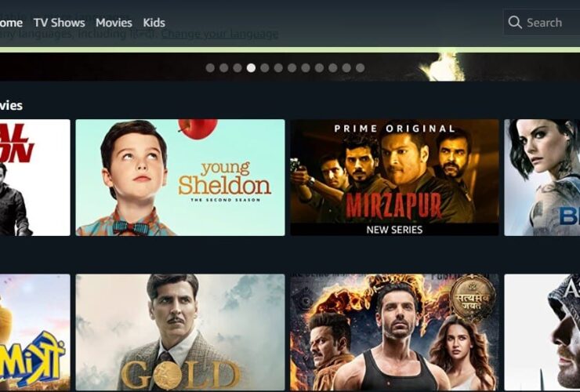Click the Search input field
This screenshot has height=392, width=580.
pos(542,23)
